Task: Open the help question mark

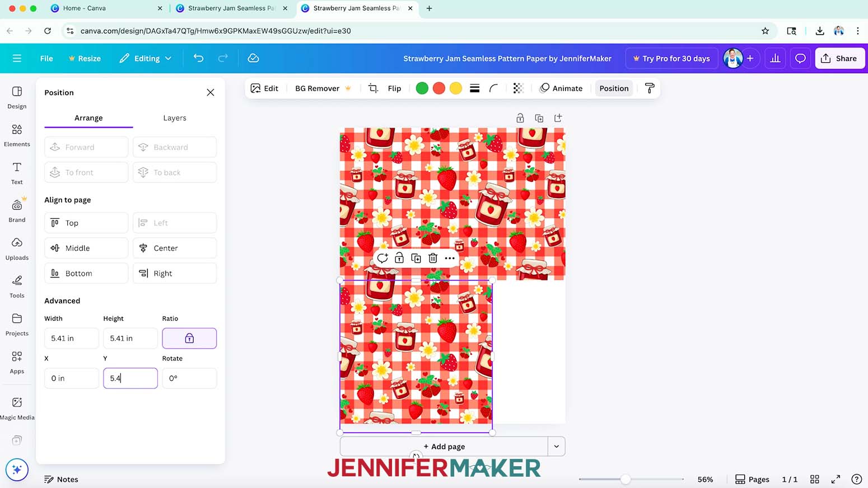Action: [856, 479]
